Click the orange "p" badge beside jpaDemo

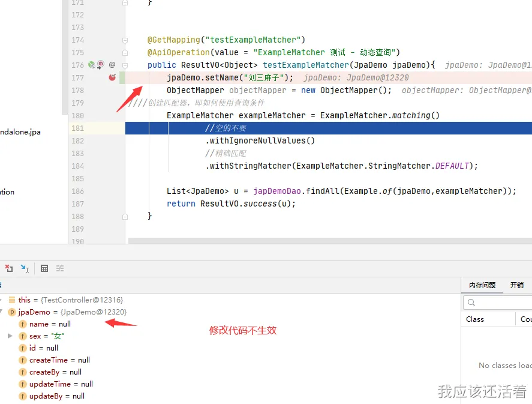coord(12,312)
